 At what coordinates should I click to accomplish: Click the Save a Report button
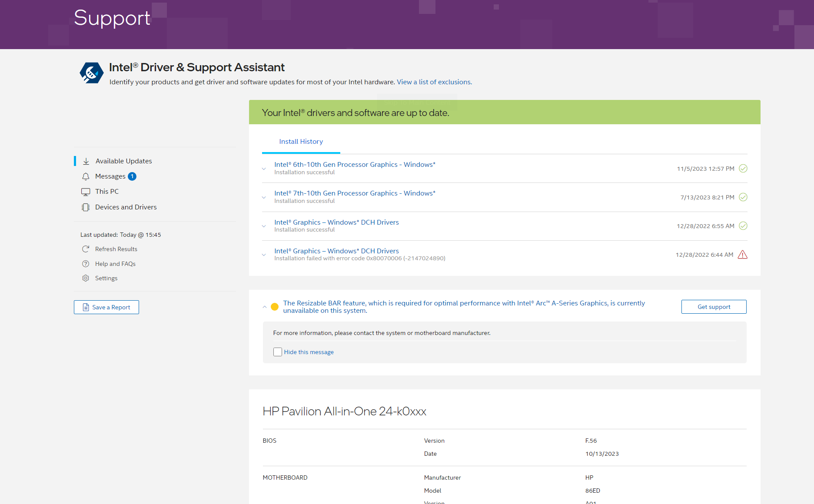tap(106, 307)
